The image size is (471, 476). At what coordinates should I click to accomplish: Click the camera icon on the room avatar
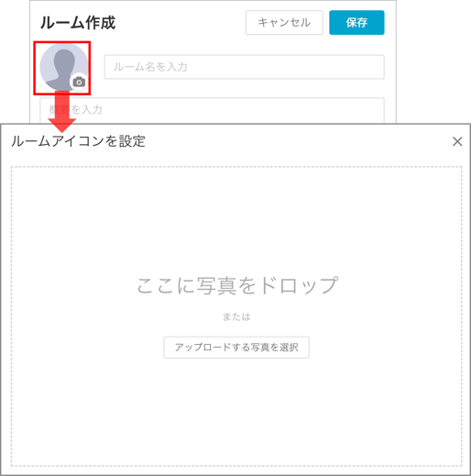(x=79, y=83)
